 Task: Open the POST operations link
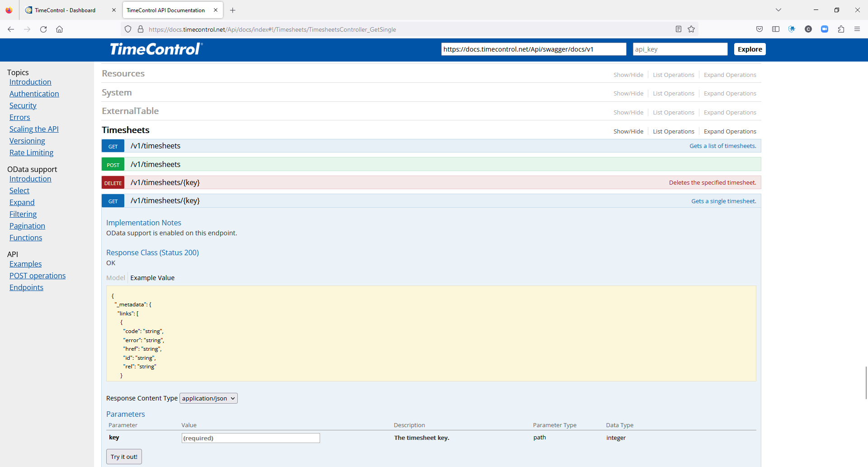tap(38, 276)
